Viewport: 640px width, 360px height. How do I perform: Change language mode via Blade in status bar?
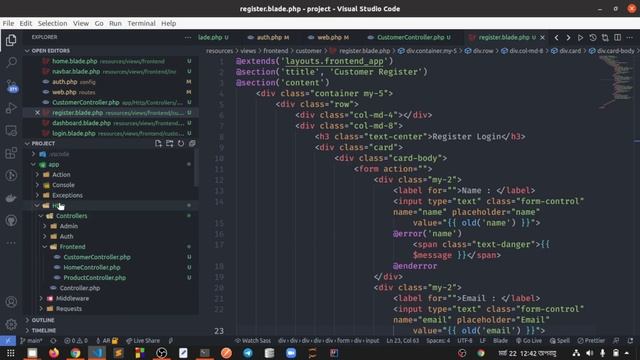point(500,340)
